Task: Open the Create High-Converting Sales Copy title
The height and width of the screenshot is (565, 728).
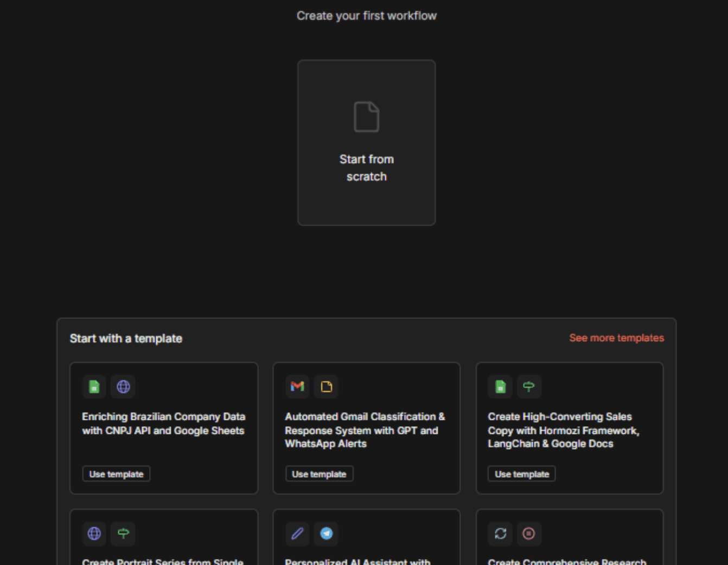Action: [x=563, y=430]
